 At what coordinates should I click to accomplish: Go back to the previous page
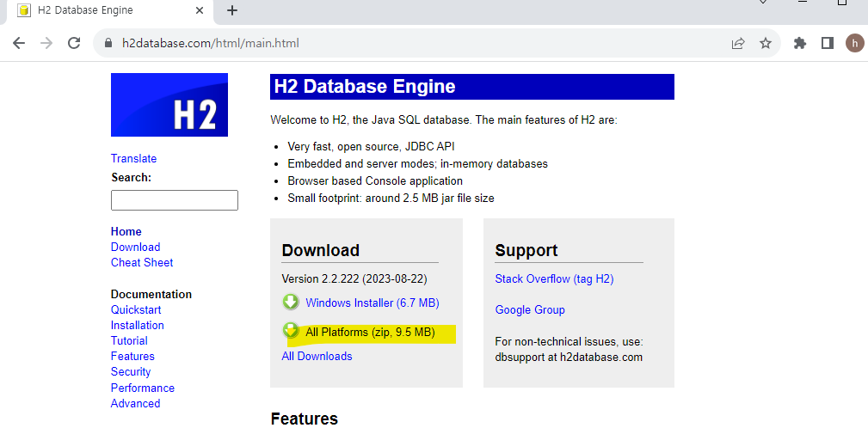click(x=19, y=43)
